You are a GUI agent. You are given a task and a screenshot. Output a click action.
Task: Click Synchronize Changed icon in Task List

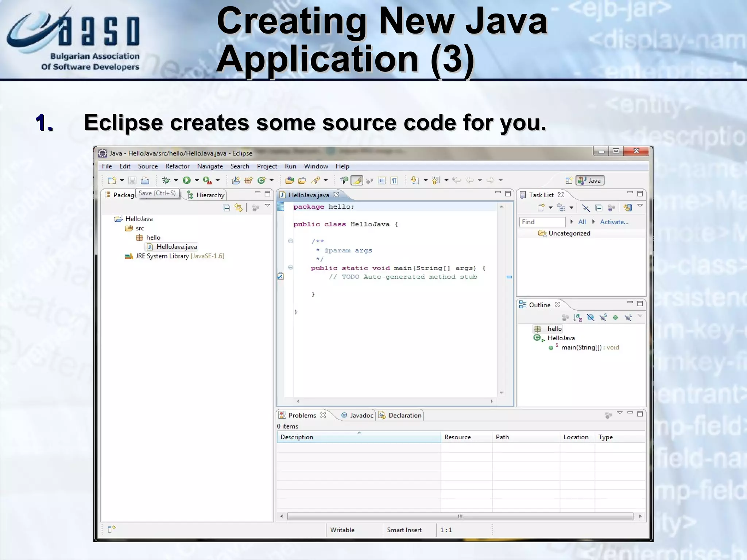click(627, 208)
